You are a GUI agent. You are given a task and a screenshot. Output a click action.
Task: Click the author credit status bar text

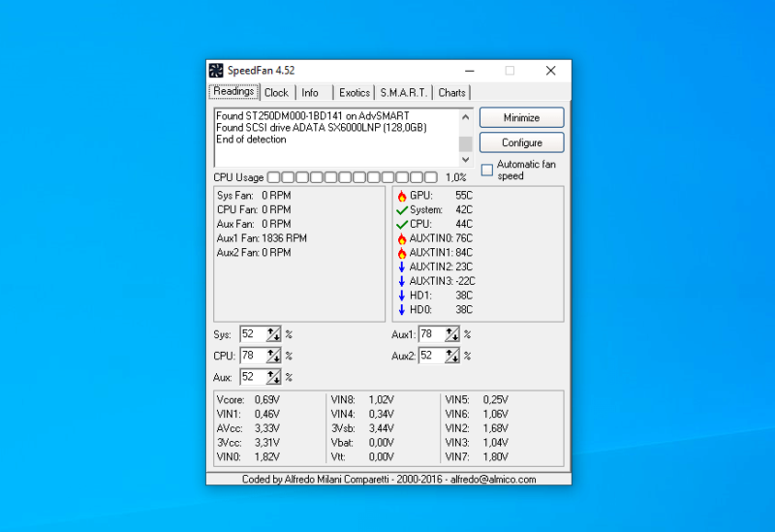pyautogui.click(x=389, y=479)
